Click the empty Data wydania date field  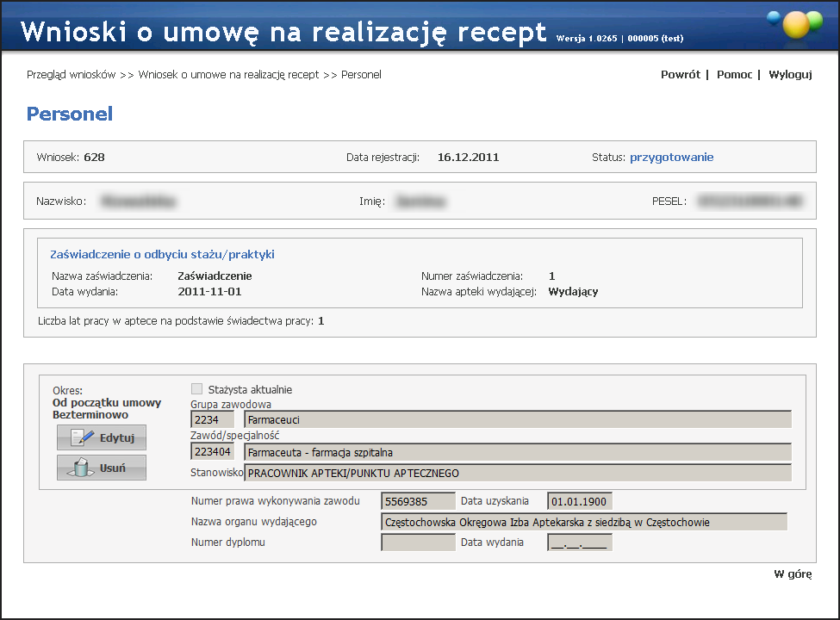579,542
